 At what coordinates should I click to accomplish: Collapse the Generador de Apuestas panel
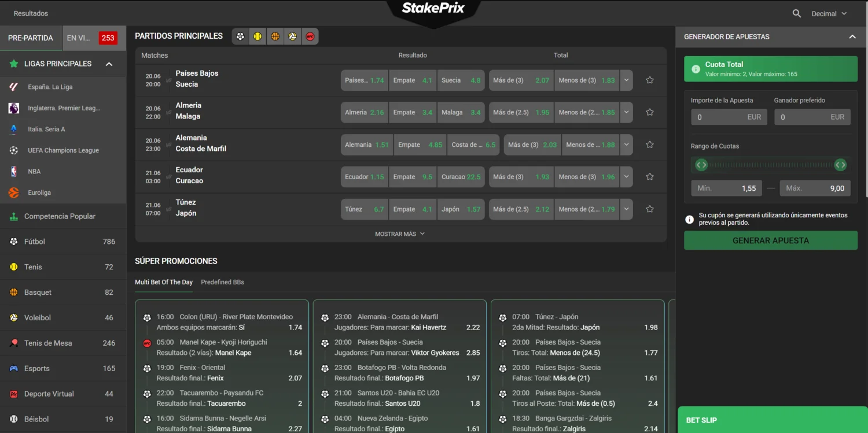click(852, 36)
